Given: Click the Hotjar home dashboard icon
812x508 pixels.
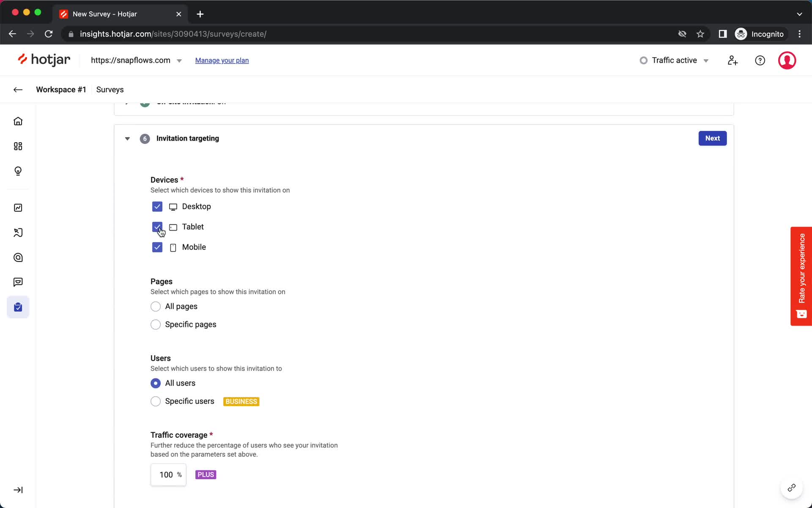Looking at the screenshot, I should (17, 121).
